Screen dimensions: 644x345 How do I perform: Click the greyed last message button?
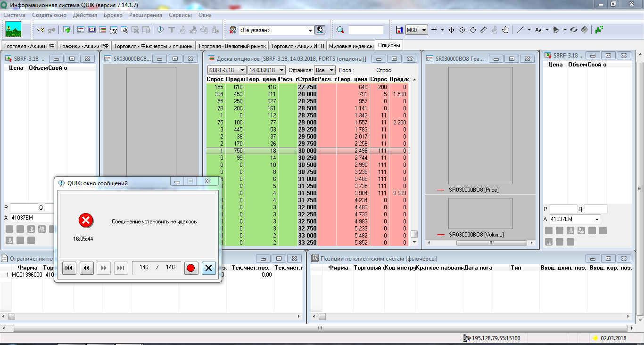pyautogui.click(x=121, y=268)
